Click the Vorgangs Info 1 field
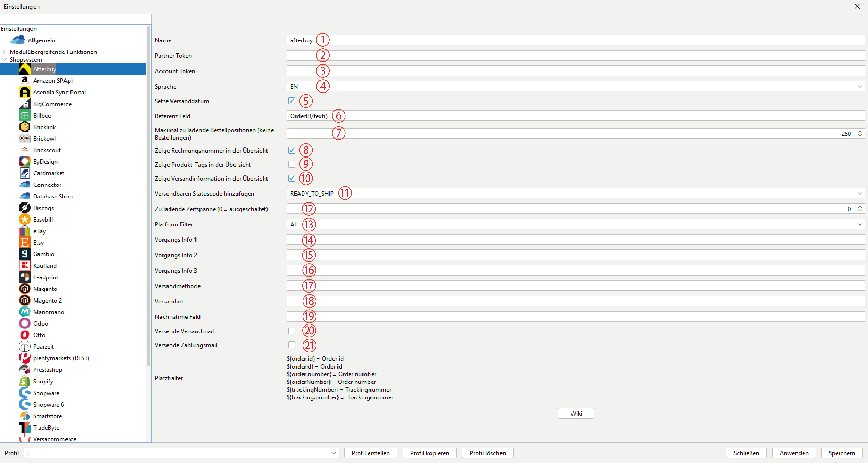The height and width of the screenshot is (463, 868). tap(576, 240)
